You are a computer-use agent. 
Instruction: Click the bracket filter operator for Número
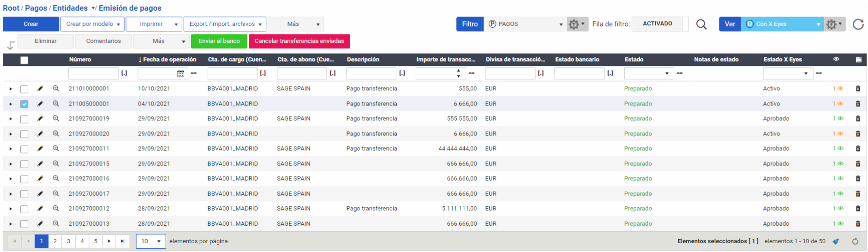[124, 73]
